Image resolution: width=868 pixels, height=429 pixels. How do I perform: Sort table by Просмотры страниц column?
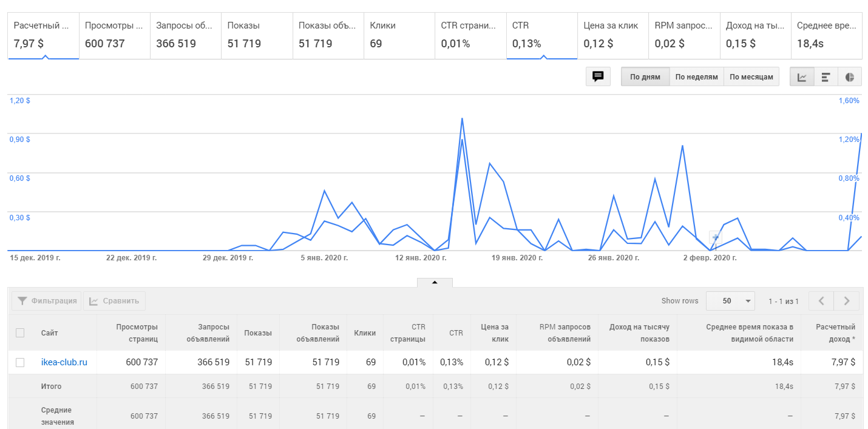click(137, 333)
